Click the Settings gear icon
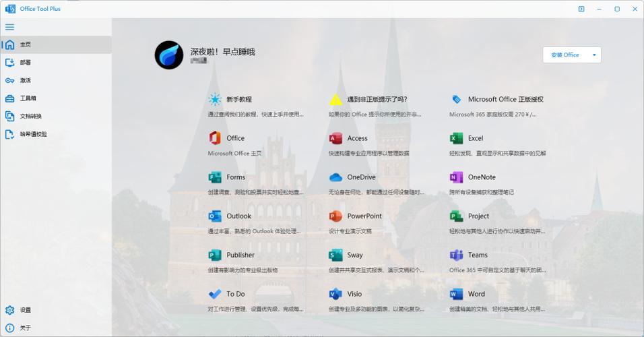644x337 pixels. pos(10,310)
